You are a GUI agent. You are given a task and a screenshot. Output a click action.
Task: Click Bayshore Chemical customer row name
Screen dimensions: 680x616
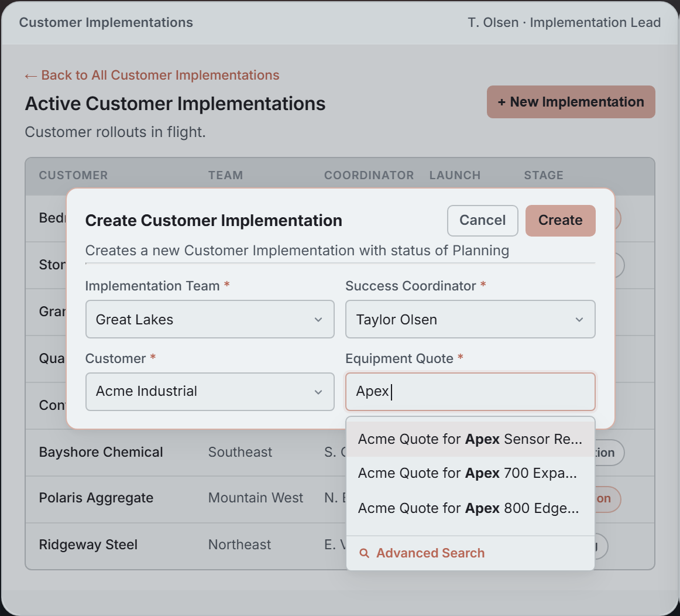(x=101, y=452)
